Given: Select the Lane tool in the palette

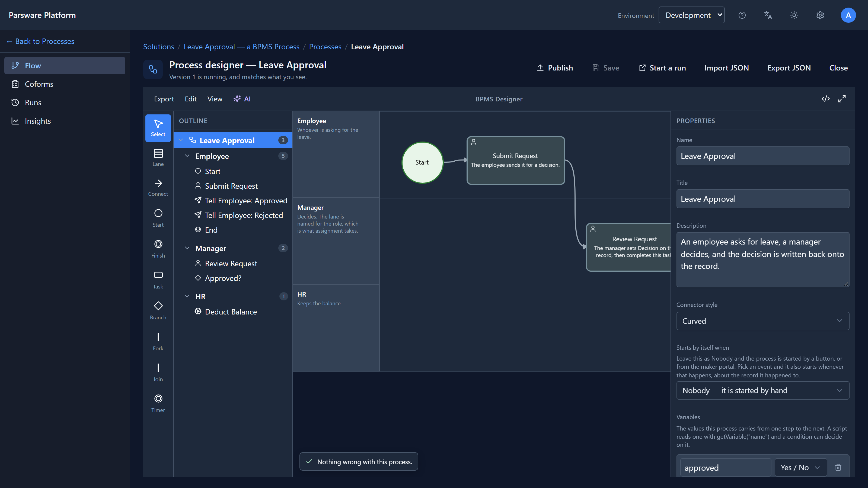Looking at the screenshot, I should [158, 158].
